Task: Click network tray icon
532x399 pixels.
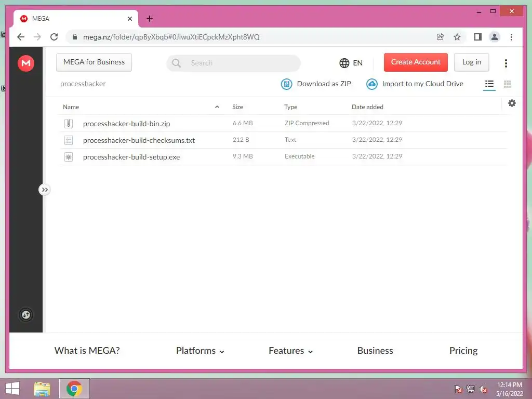Action: tap(471, 389)
